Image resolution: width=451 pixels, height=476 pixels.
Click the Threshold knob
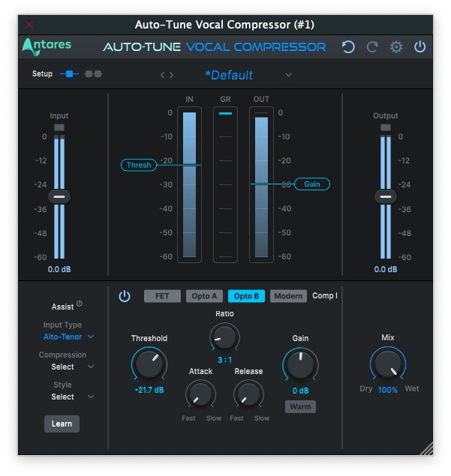(x=149, y=364)
